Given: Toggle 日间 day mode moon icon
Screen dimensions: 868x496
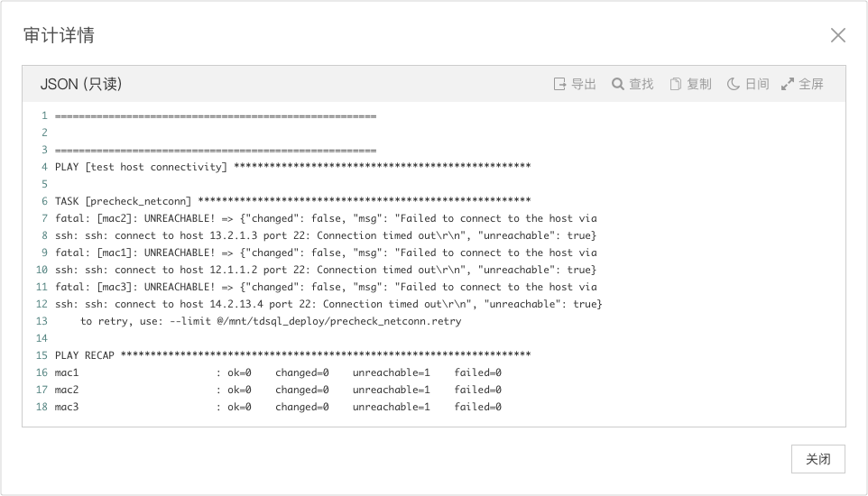Looking at the screenshot, I should tap(734, 84).
